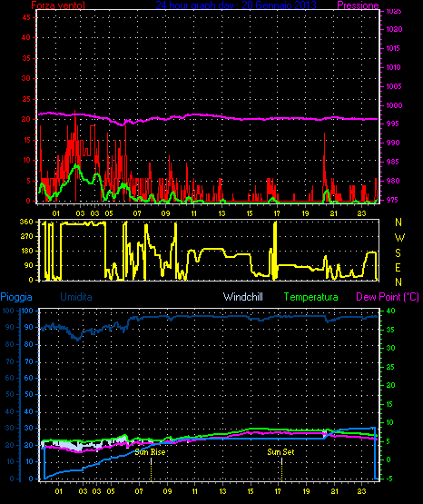The height and width of the screenshot is (504, 423).
Task: Select hour '17' under the wind chart
Action: click(x=277, y=213)
